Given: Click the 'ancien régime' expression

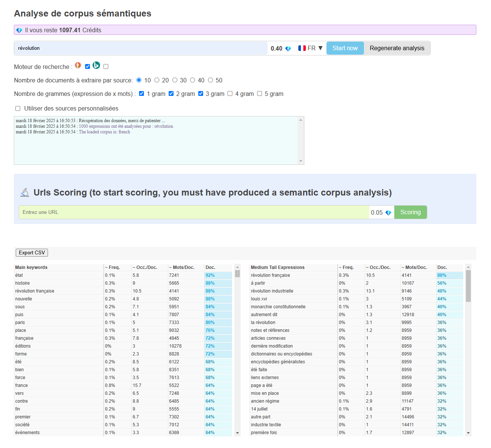Looking at the screenshot, I should 265,401.
